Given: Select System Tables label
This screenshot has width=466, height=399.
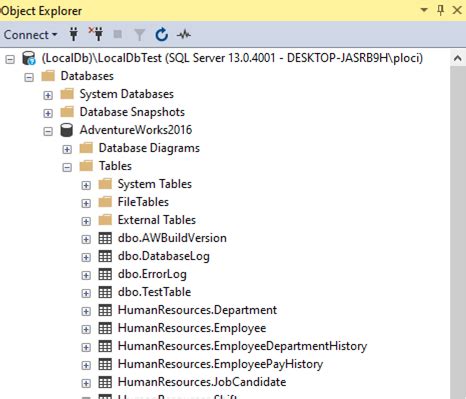Looking at the screenshot, I should [155, 184].
